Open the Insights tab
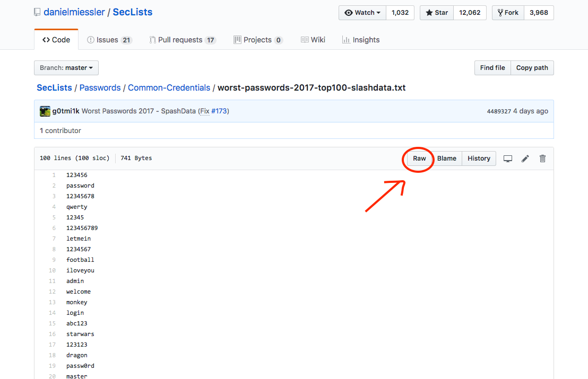 (x=361, y=40)
